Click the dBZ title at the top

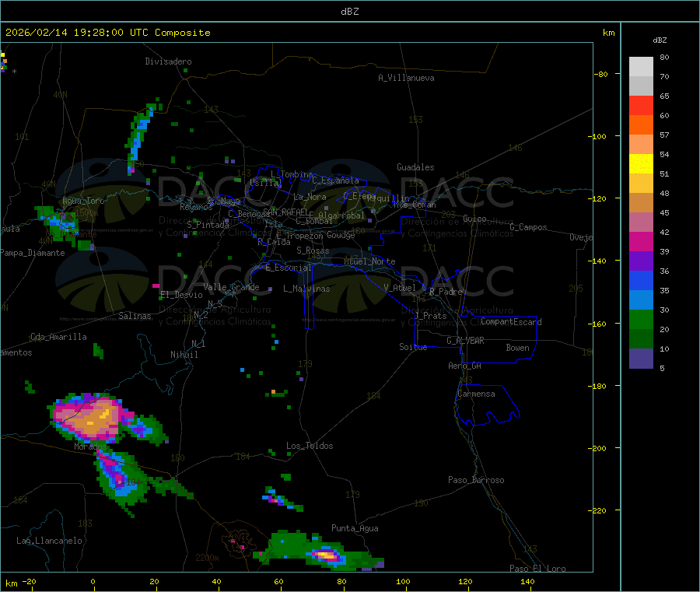click(349, 12)
